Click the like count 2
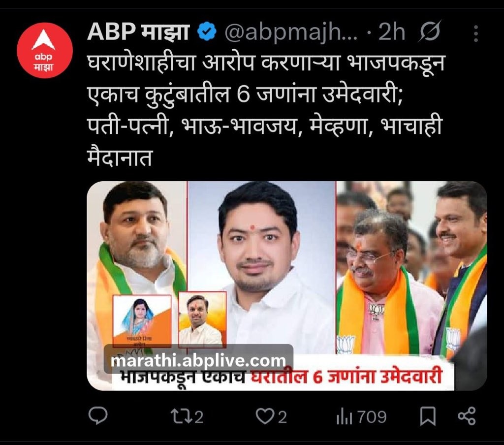The width and height of the screenshot is (504, 445). (282, 417)
